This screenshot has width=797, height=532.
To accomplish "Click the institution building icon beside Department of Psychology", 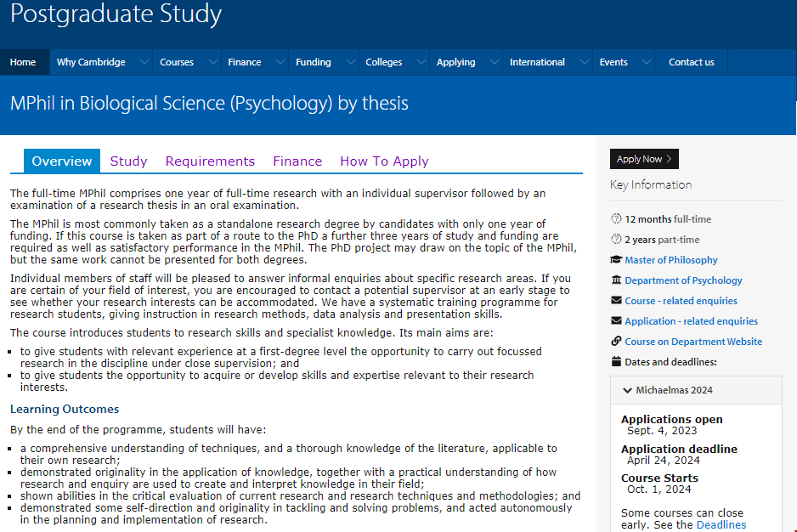I will (616, 280).
